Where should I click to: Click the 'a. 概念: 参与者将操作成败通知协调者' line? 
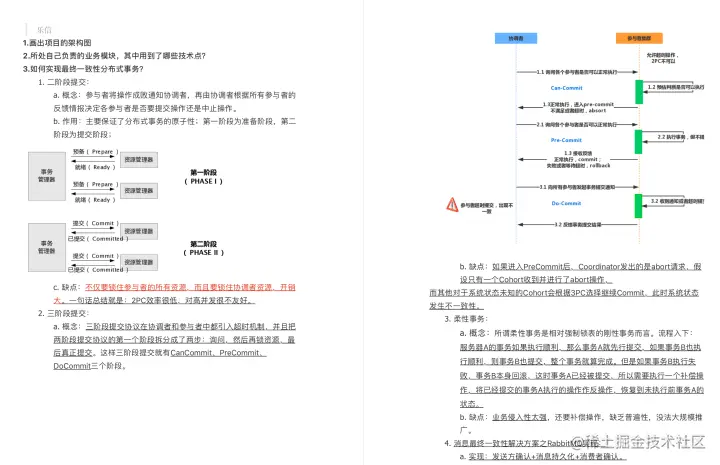[x=174, y=95]
